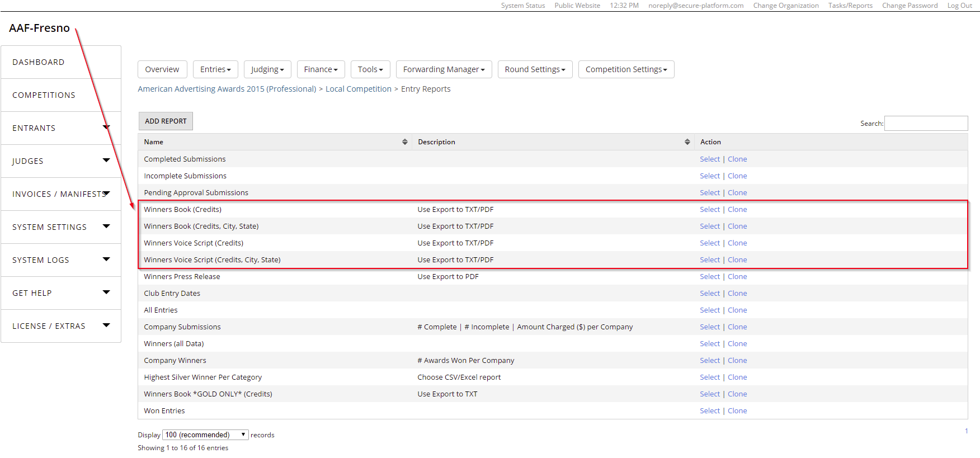Go to the Overview tab

click(x=162, y=69)
